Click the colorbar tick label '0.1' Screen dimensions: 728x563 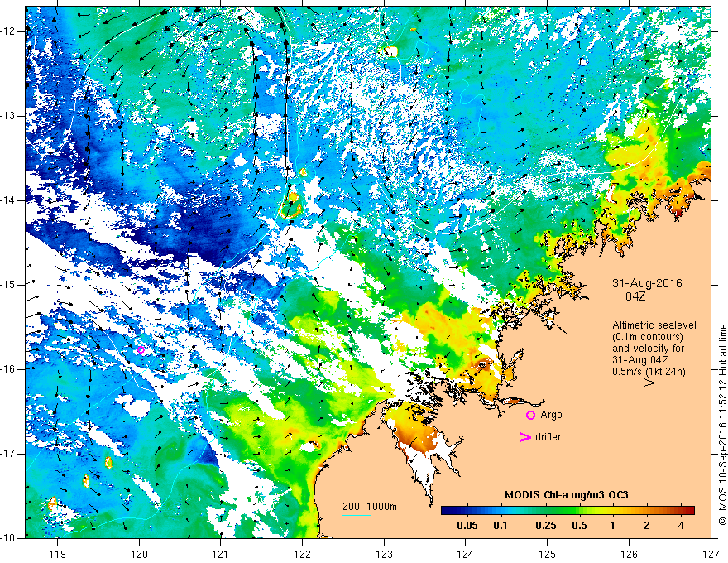tap(500, 526)
